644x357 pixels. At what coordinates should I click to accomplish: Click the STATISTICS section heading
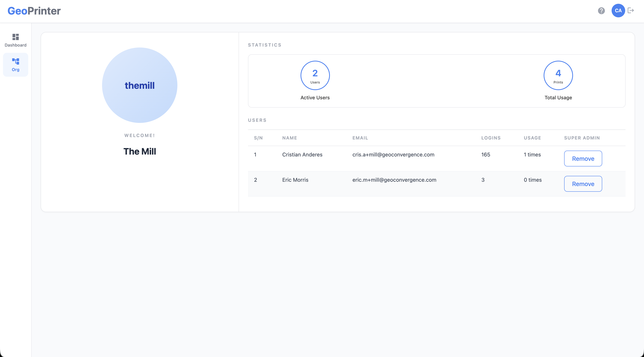(265, 45)
